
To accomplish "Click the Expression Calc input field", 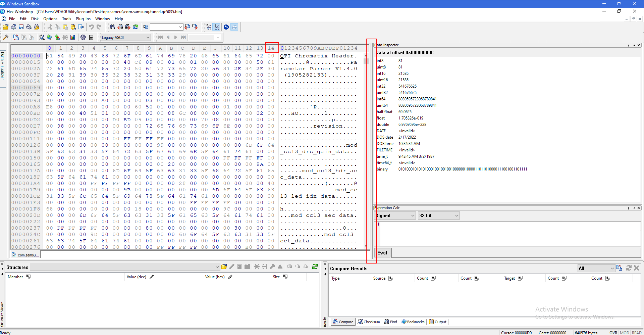I will tap(507, 234).
